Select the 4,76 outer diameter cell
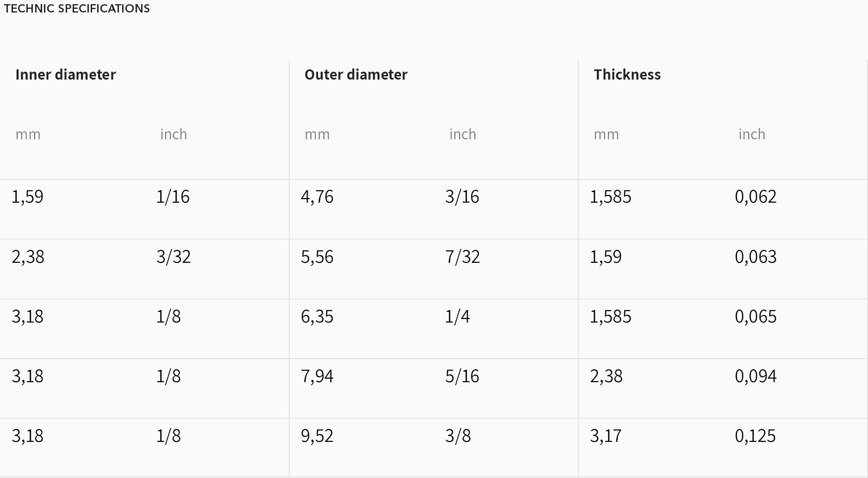The height and width of the screenshot is (478, 868). [x=317, y=197]
